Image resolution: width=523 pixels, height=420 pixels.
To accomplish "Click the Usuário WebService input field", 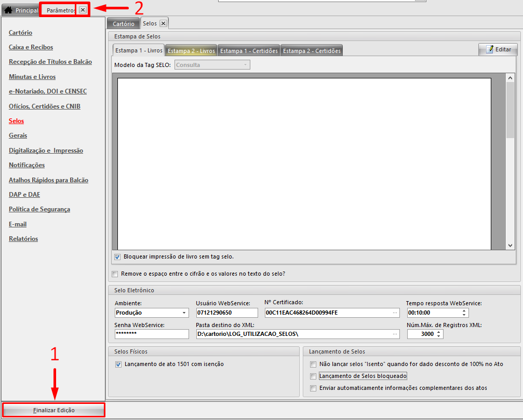I will tap(226, 313).
